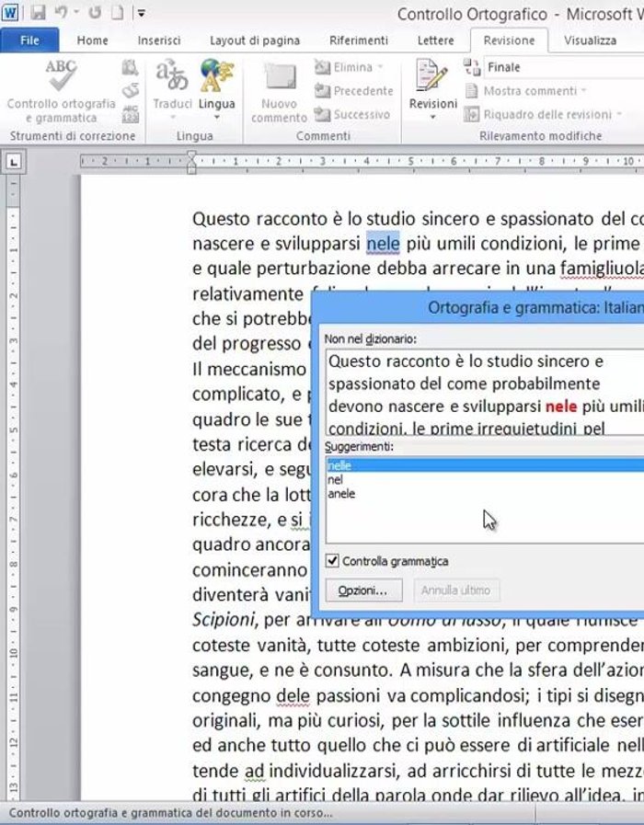Click the Mostra commenti icon
Image resolution: width=644 pixels, height=825 pixels.
pos(472,91)
